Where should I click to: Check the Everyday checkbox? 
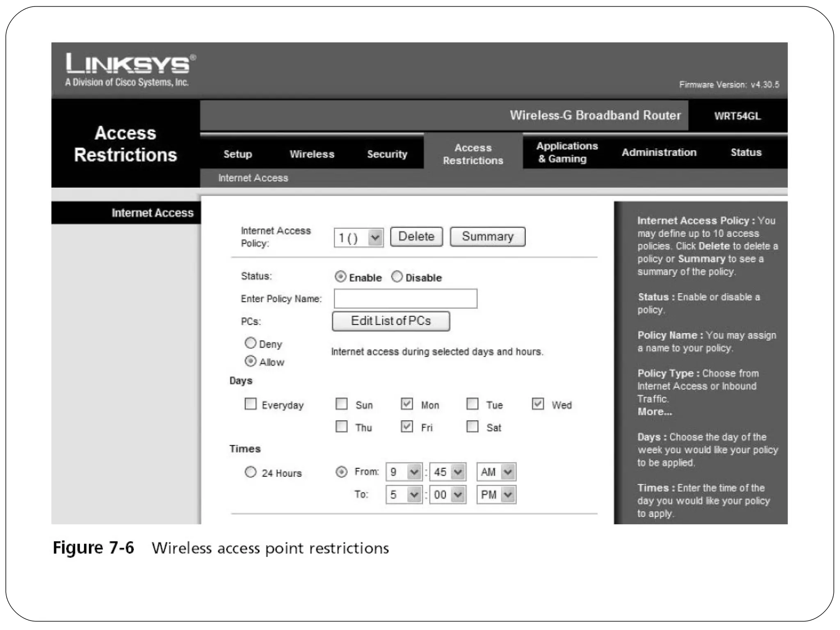pos(250,404)
